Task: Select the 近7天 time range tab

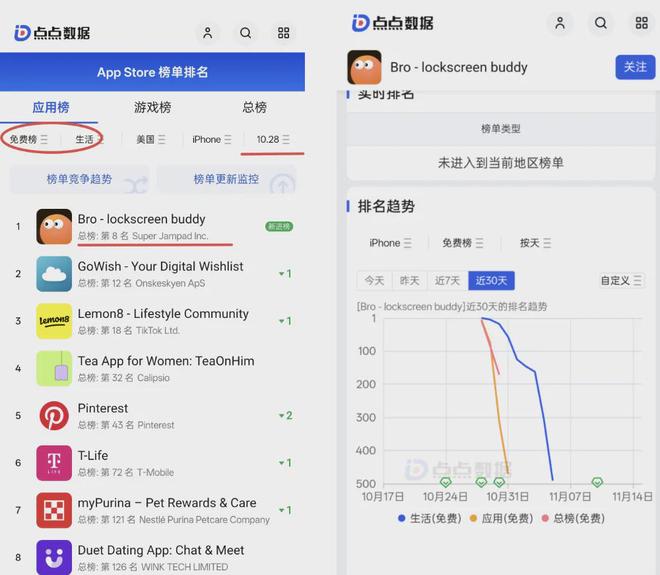Action: coord(447,280)
